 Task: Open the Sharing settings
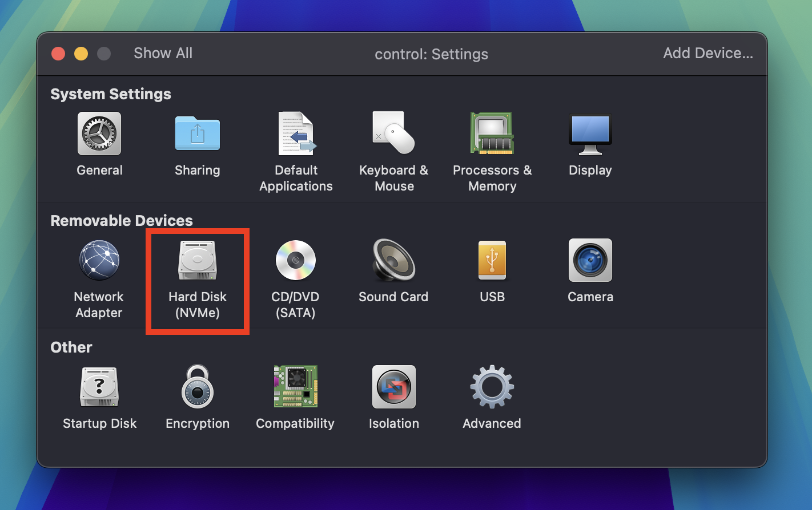coord(197,145)
